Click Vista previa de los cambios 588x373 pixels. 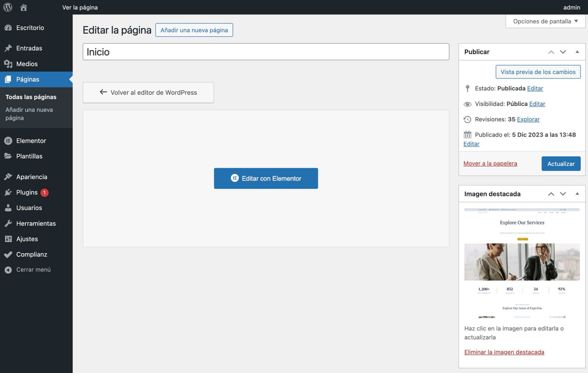538,72
